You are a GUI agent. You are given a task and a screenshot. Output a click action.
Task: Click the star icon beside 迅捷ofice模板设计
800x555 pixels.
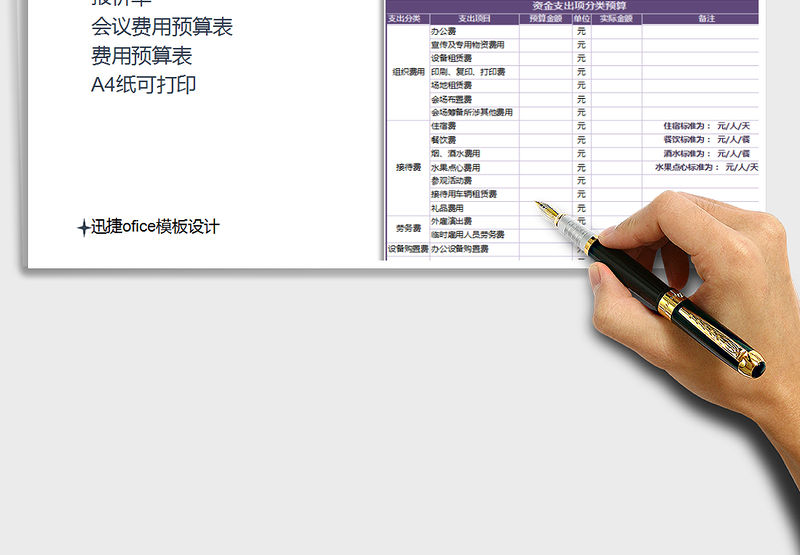83,228
